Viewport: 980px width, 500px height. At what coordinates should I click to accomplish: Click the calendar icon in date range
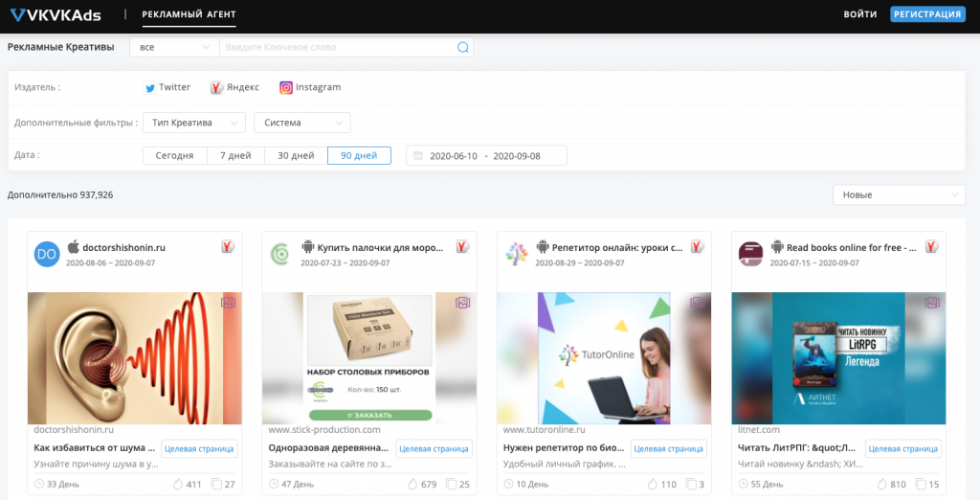tap(418, 156)
